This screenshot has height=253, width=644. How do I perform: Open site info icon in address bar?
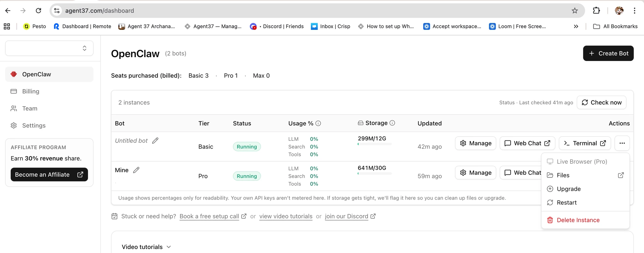57,11
